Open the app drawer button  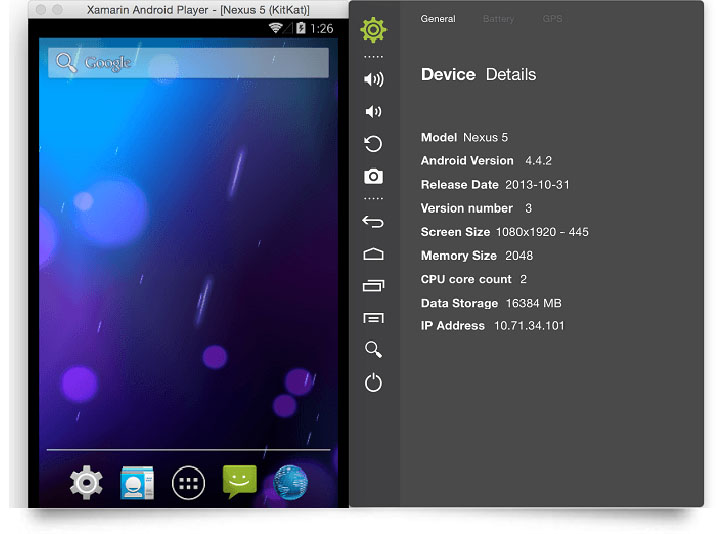(x=188, y=483)
